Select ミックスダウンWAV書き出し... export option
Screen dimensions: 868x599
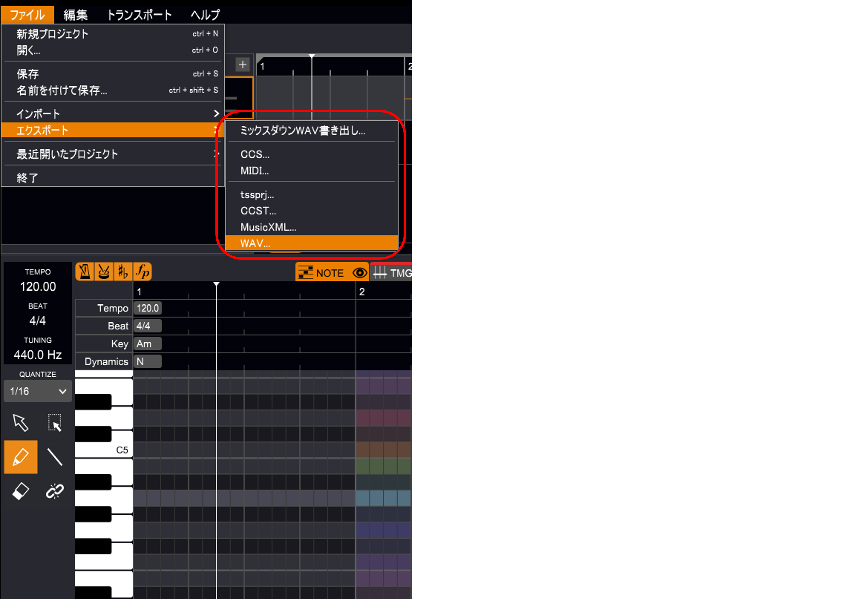(x=312, y=131)
